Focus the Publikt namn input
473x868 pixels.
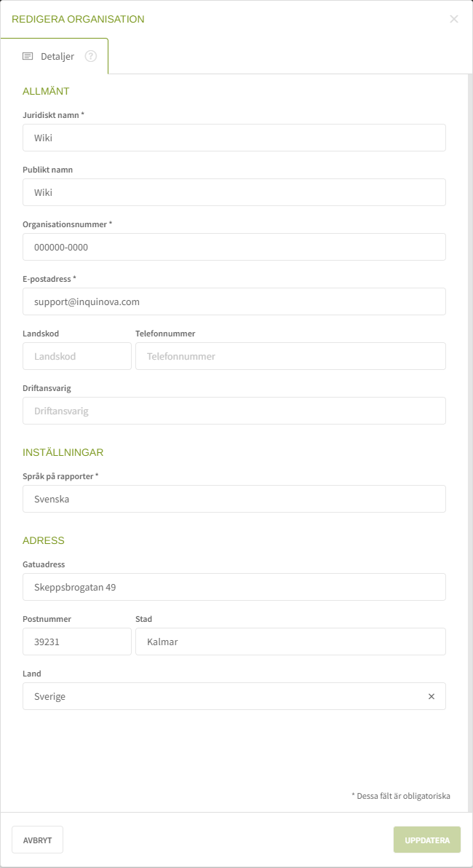(x=234, y=192)
